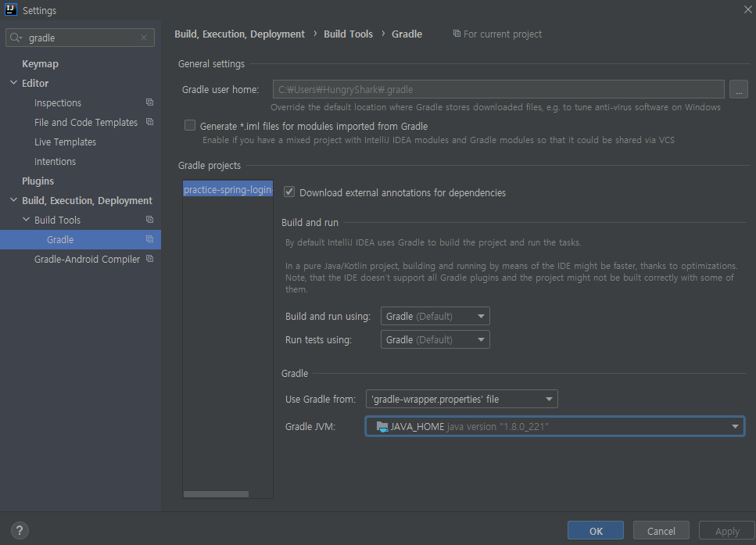This screenshot has width=756, height=545.
Task: Click Build, Execution, Deployment breadcrumb
Action: pos(240,34)
